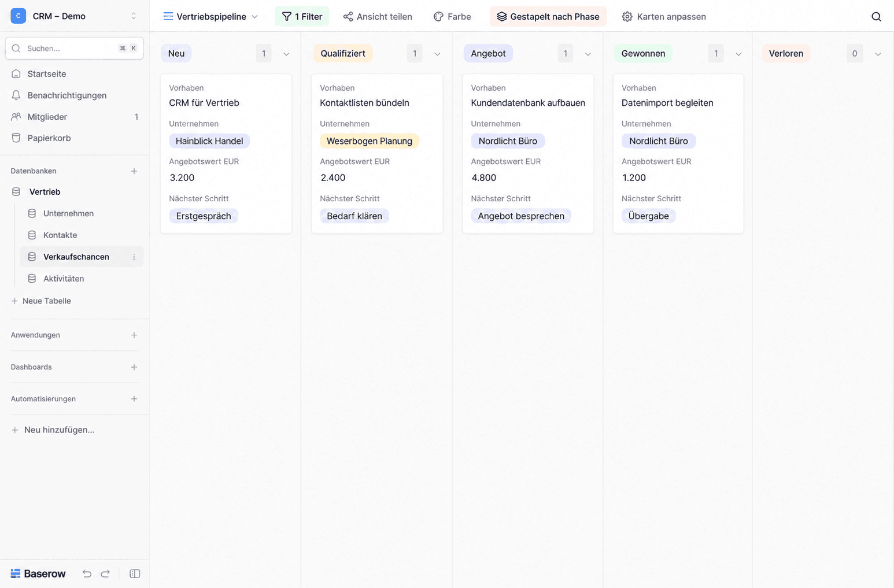Create a new dashboard with the plus icon
The width and height of the screenshot is (894, 588).
point(134,367)
